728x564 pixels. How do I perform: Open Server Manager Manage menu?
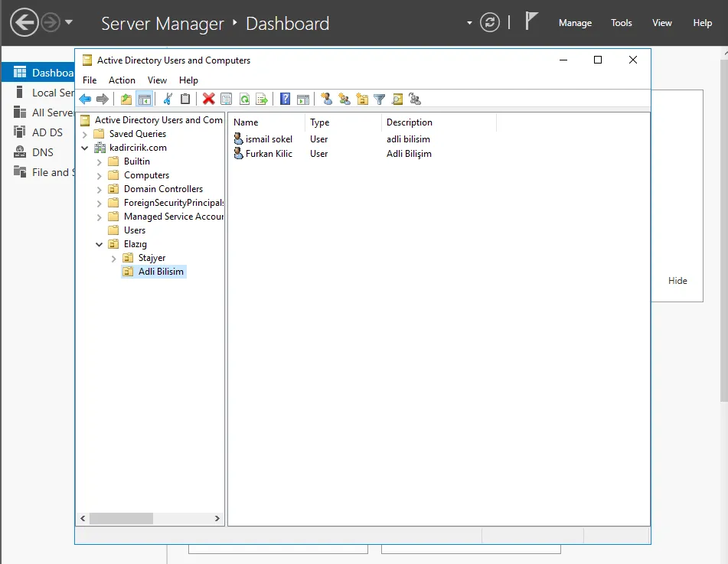point(575,23)
